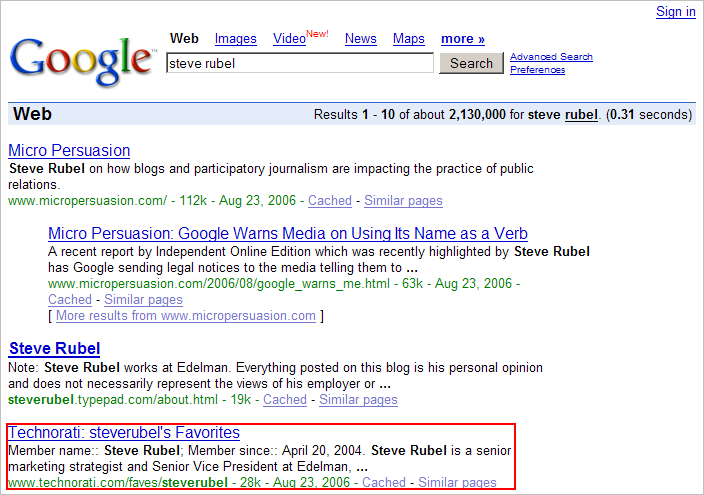704x495 pixels.
Task: Click the 2,130,000 results count text
Action: click(477, 115)
